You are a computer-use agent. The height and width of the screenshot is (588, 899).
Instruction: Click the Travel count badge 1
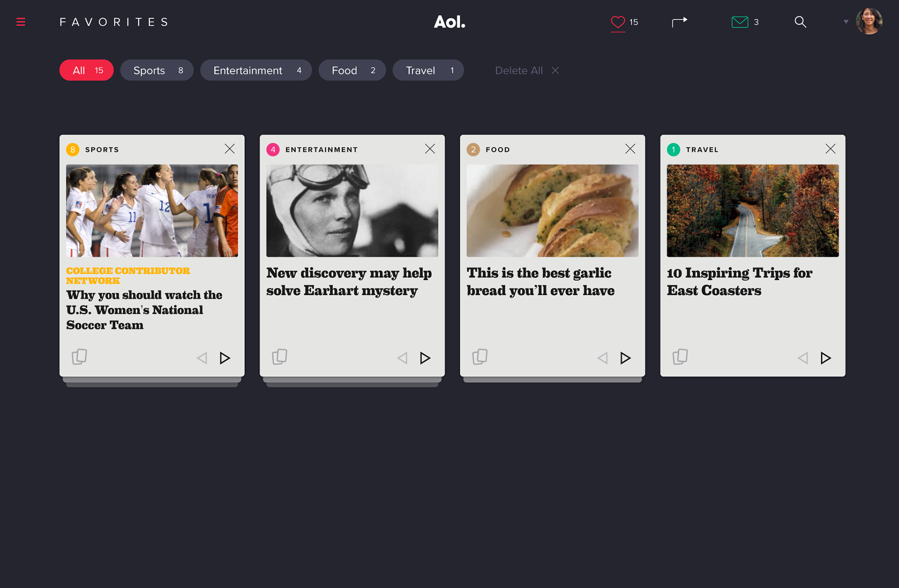673,150
